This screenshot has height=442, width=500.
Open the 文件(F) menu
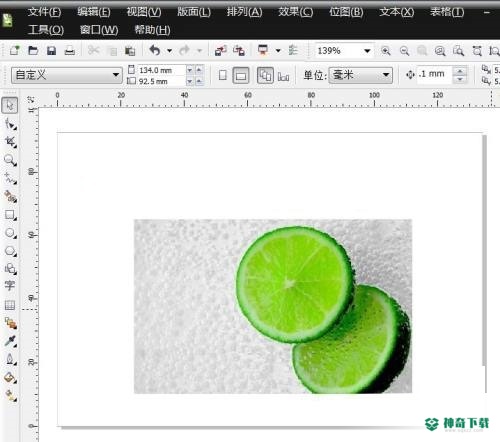pyautogui.click(x=44, y=12)
